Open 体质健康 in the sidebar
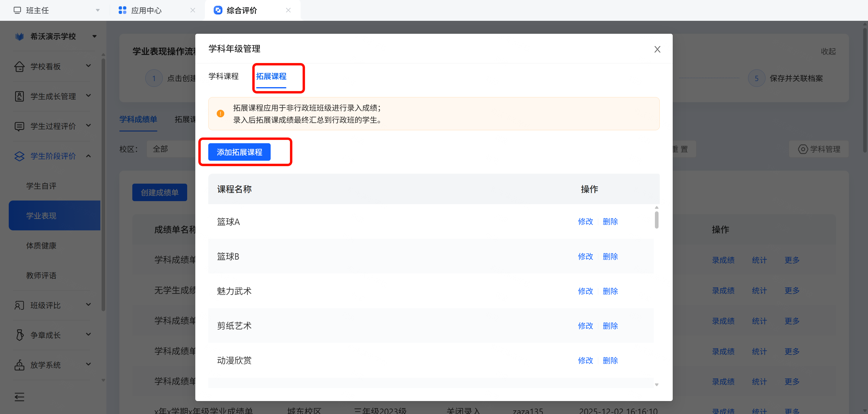 (41, 246)
